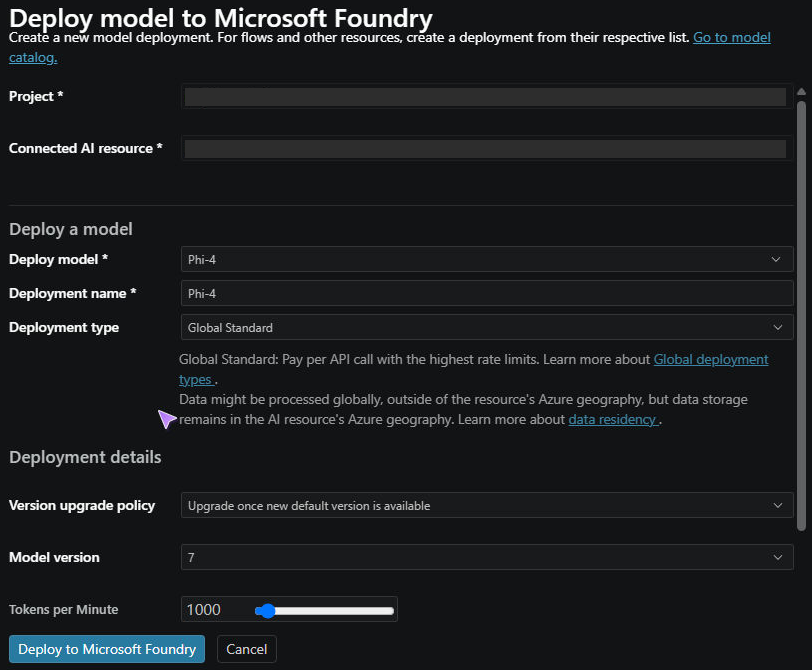Screen dimensions: 812x670
Task: Click the Tokens per Minute slider handle
Action: click(x=267, y=611)
